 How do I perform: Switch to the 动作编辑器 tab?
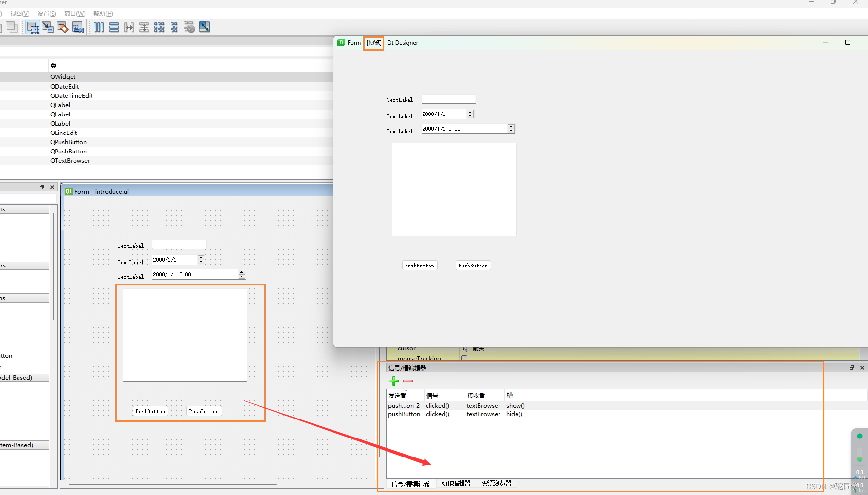click(x=456, y=484)
